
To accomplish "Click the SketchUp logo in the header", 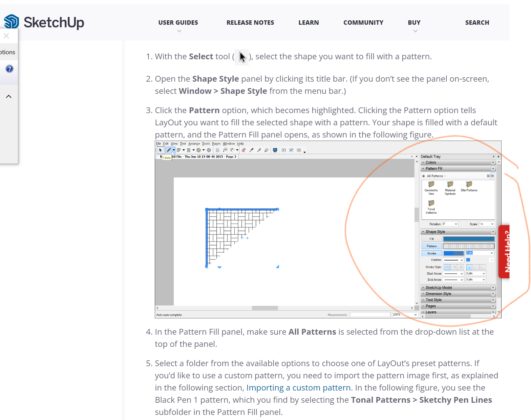I will coord(44,22).
